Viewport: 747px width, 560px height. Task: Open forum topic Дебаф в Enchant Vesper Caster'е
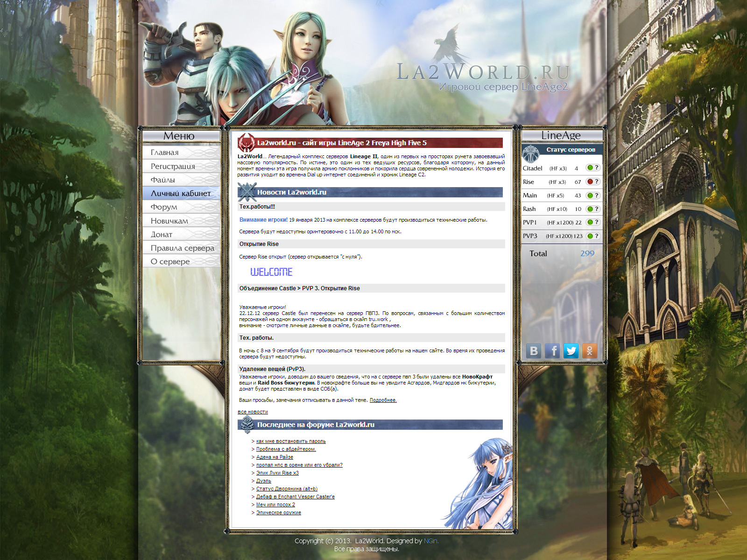click(x=296, y=497)
